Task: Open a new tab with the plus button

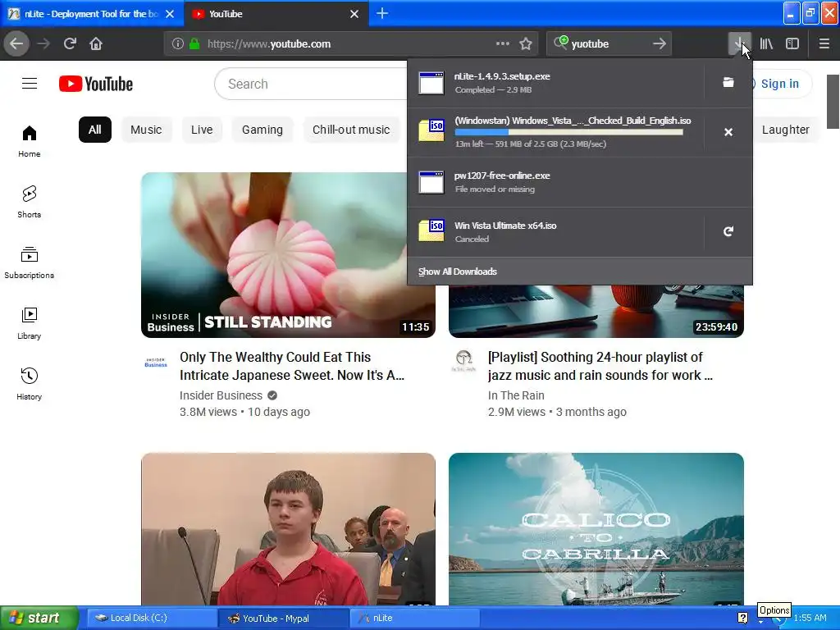Action: click(x=382, y=13)
